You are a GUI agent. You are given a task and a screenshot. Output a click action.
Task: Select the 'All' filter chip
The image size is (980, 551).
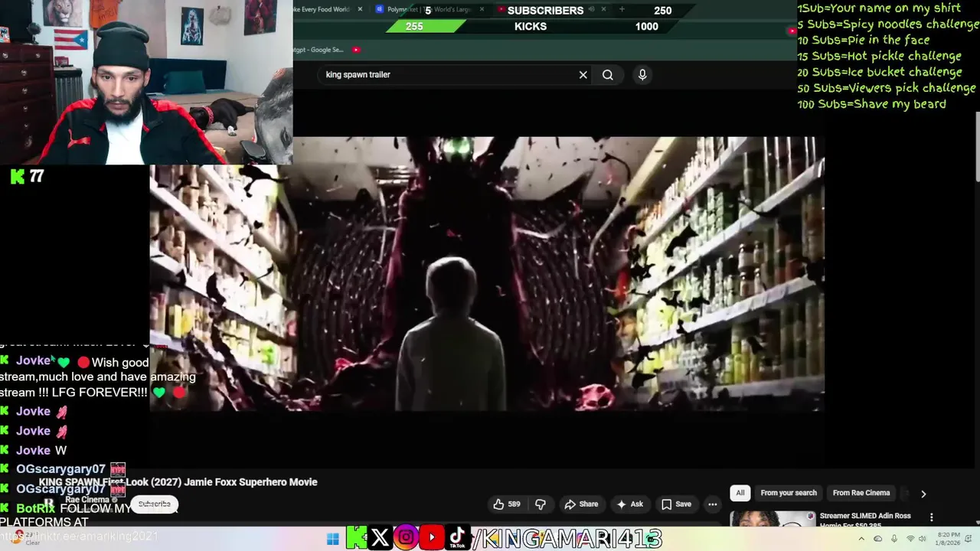pos(740,494)
